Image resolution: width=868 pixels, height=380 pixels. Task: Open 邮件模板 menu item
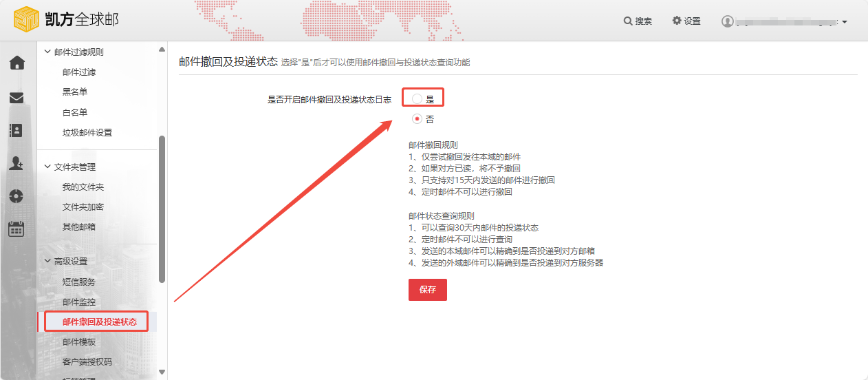[x=79, y=341]
